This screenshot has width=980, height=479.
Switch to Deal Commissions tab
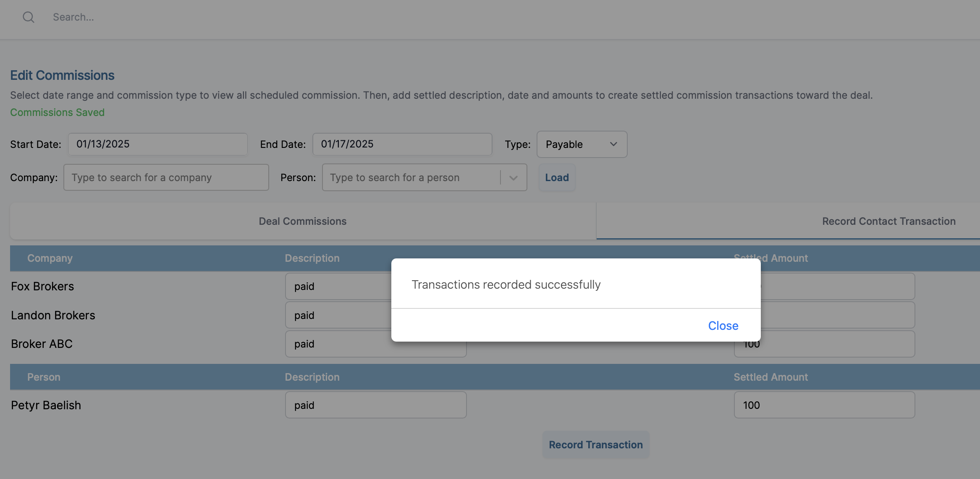point(302,221)
